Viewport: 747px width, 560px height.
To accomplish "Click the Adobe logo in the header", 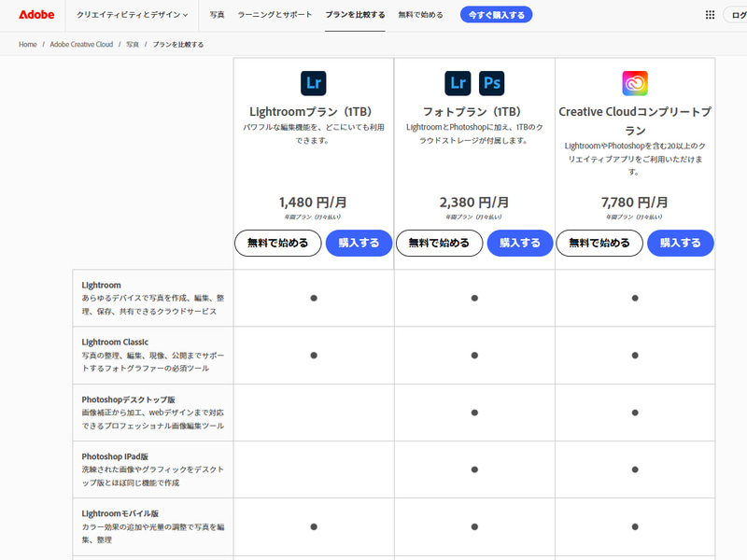I will click(x=36, y=15).
